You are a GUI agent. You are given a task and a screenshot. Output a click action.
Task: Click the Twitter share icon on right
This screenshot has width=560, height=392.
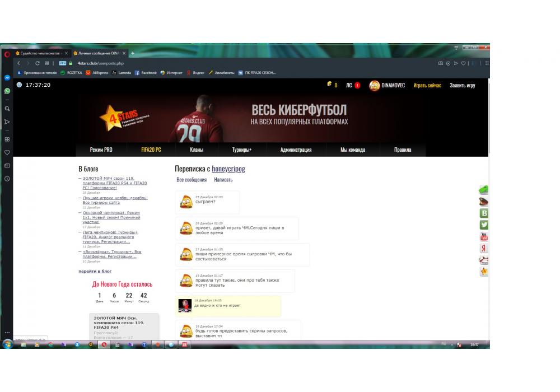[484, 225]
